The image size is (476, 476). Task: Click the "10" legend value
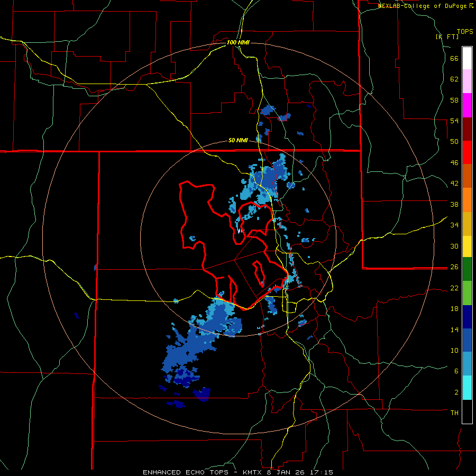(454, 350)
